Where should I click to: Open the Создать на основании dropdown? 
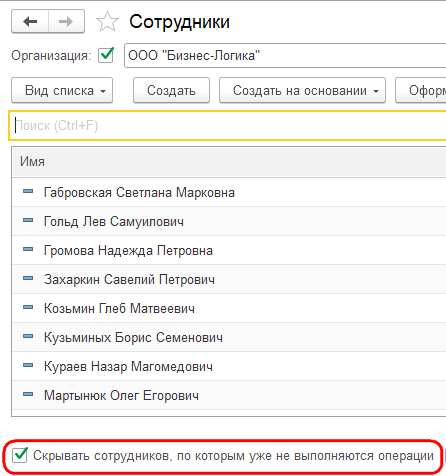pos(302,90)
